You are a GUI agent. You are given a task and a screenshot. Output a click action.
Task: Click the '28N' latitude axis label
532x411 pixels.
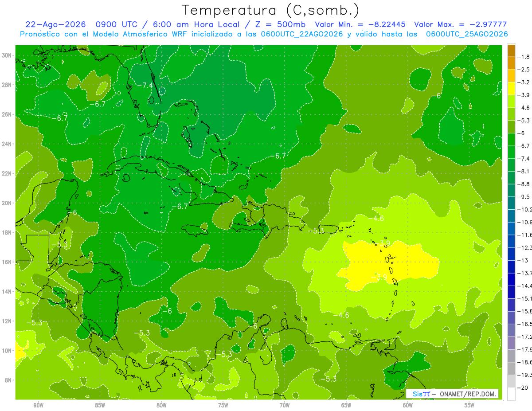(8, 85)
